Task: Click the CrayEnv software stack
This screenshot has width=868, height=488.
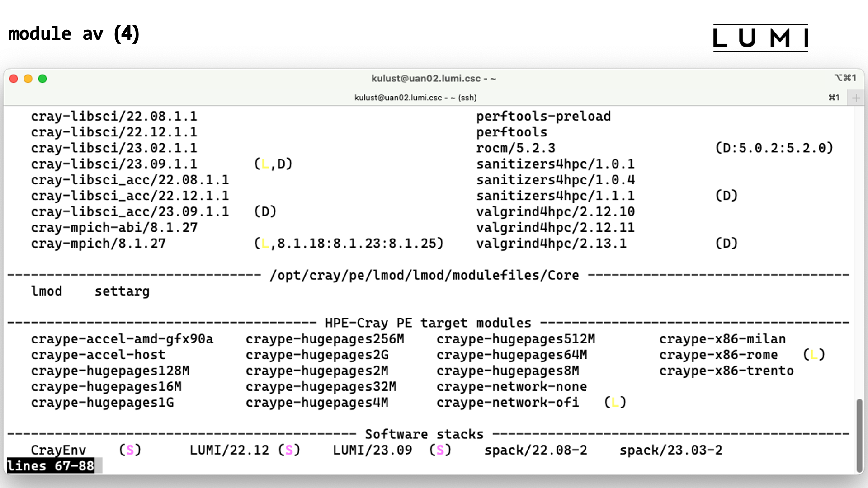Action: [58, 450]
